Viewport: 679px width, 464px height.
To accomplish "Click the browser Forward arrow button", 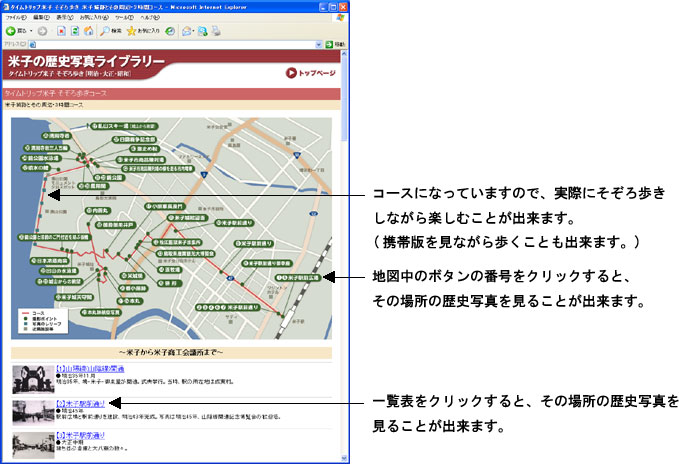I will click(x=43, y=31).
